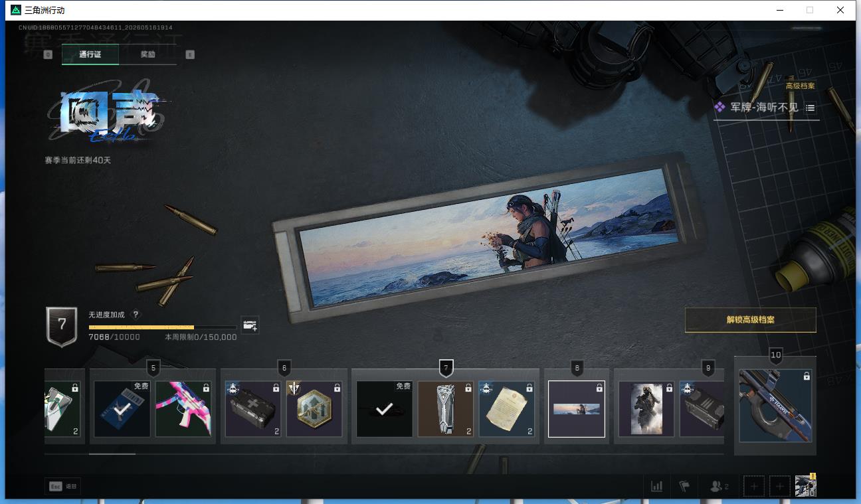Select the paper document reward
The image size is (861, 504).
coord(507,409)
